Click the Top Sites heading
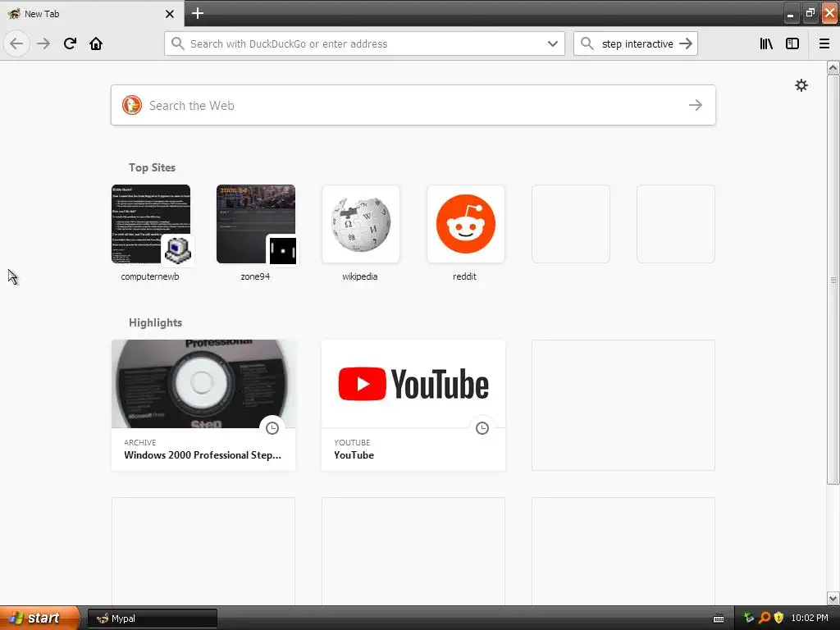Image resolution: width=840 pixels, height=630 pixels. click(152, 167)
